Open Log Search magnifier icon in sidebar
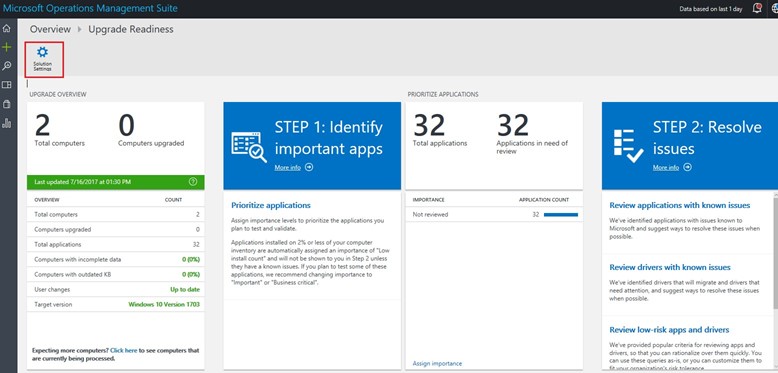Viewport: 778px width, 373px height. coord(6,66)
